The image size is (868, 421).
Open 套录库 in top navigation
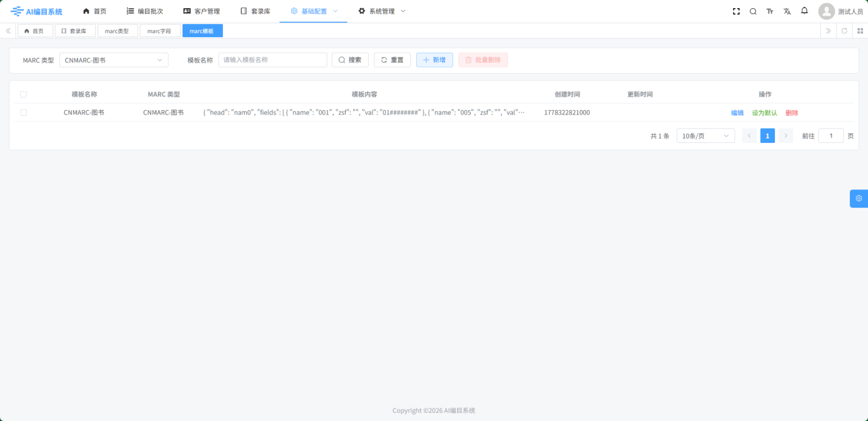tap(255, 11)
